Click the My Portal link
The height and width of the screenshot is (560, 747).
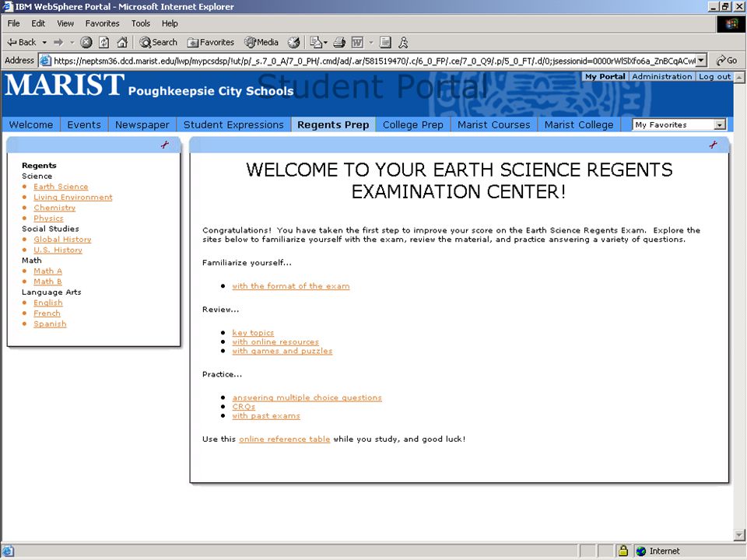pyautogui.click(x=605, y=77)
